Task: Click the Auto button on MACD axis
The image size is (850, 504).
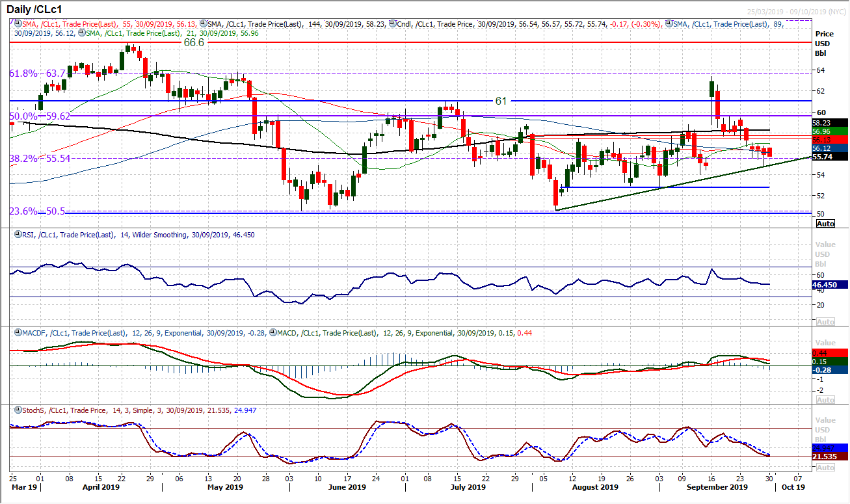Action: coord(825,400)
